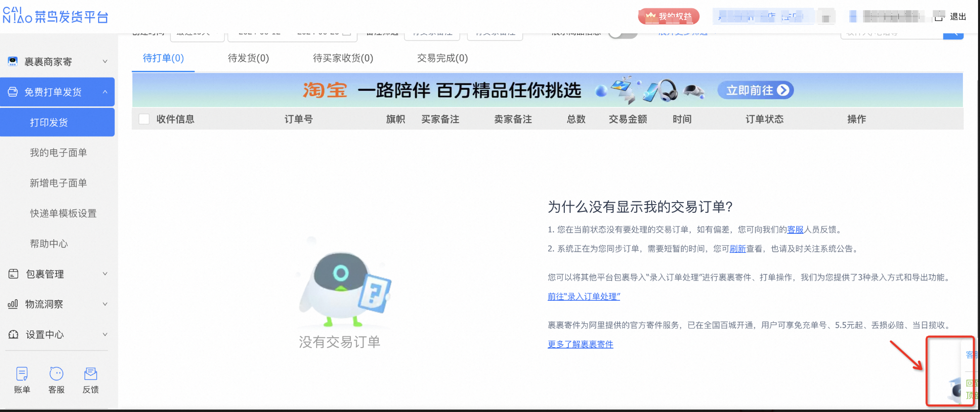Switch to the 交易完成(0) tab
980x412 pixels.
pyautogui.click(x=442, y=58)
